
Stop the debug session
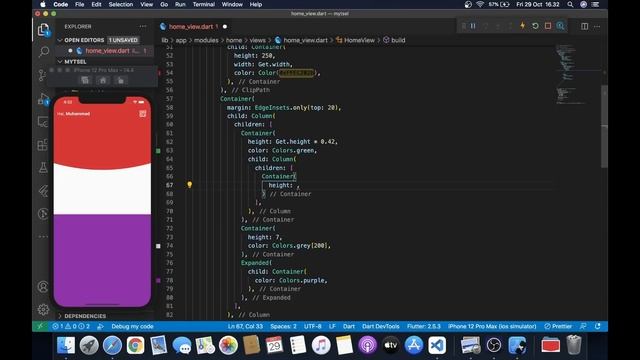(548, 26)
